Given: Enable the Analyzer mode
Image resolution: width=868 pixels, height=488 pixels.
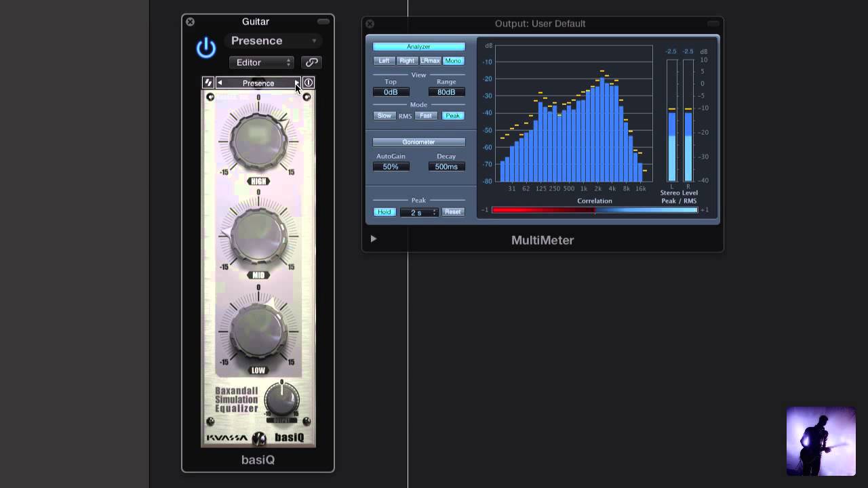Looking at the screenshot, I should pos(419,47).
